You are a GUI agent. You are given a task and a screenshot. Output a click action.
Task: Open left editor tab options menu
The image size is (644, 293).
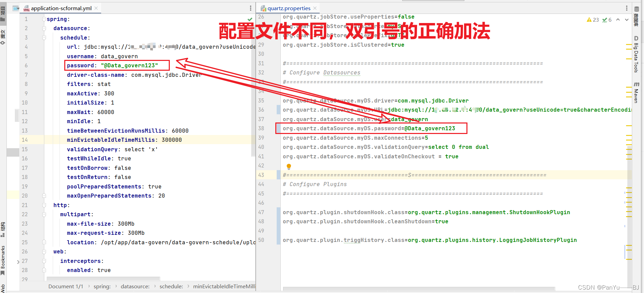pos(250,8)
